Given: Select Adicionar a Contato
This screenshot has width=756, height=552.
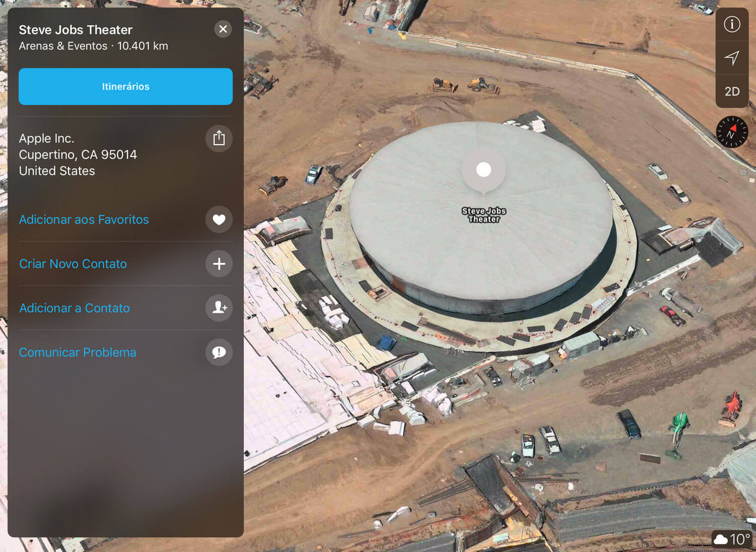Looking at the screenshot, I should coord(75,308).
